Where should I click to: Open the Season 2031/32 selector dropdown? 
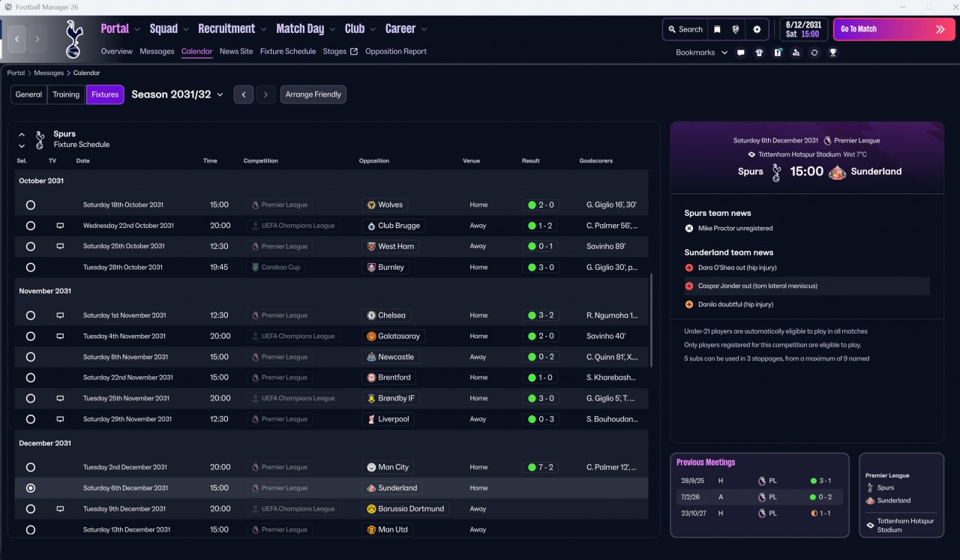coord(178,94)
